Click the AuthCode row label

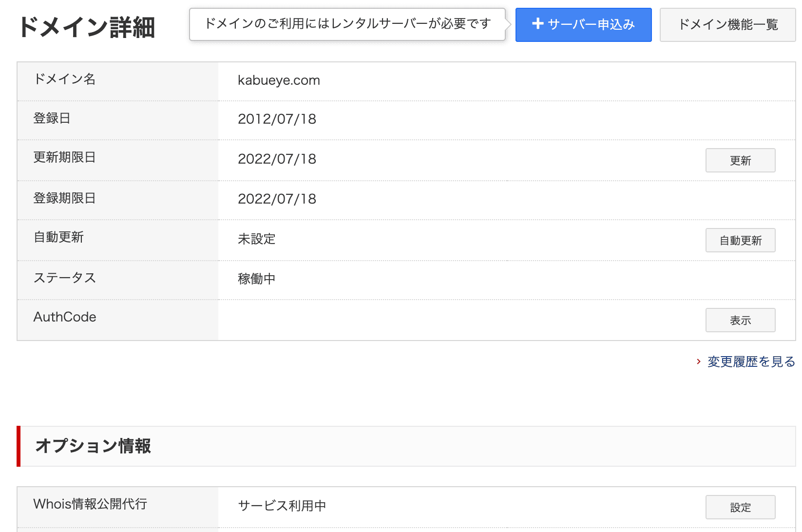click(65, 317)
